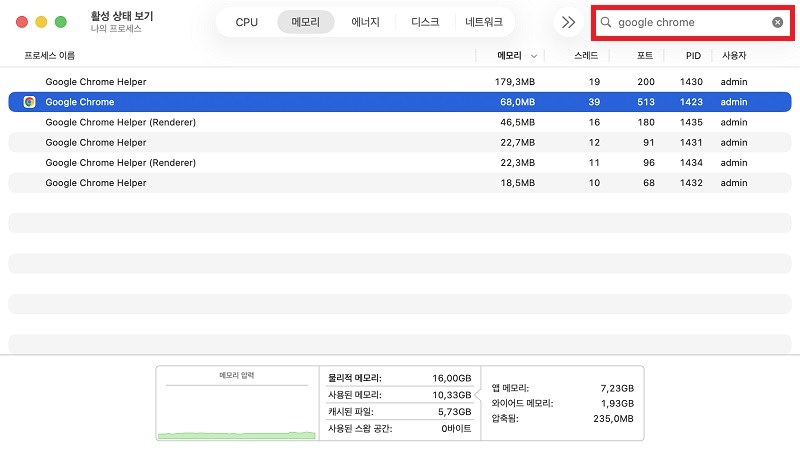Toggle sort order arrow next to 메모리
The width and height of the screenshot is (800, 453).
534,56
